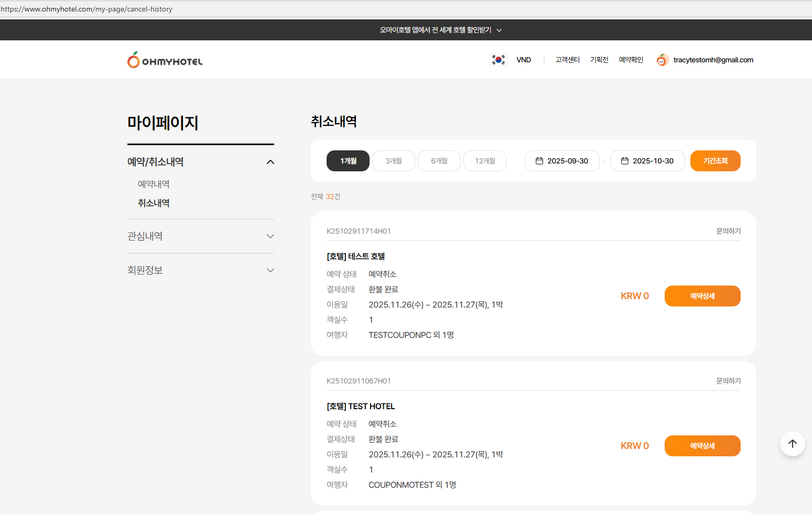
Task: Open the end date calendar 2025-10-30
Action: [x=647, y=161]
